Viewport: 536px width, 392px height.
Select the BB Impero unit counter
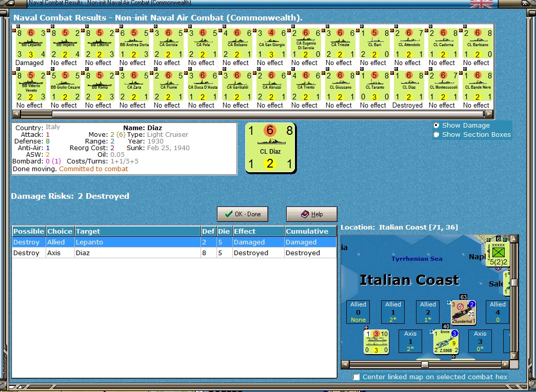point(65,44)
